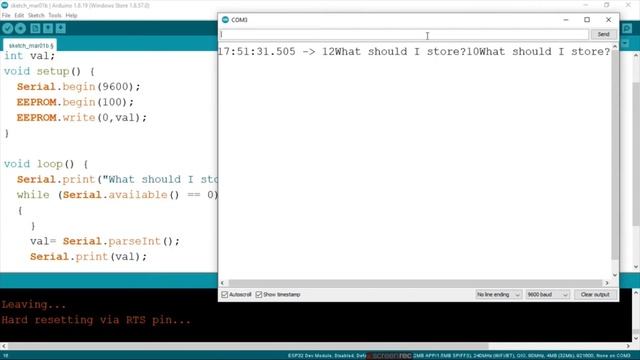This screenshot has width=640, height=360.
Task: Close the COM3 serial monitor window
Action: [x=609, y=20]
